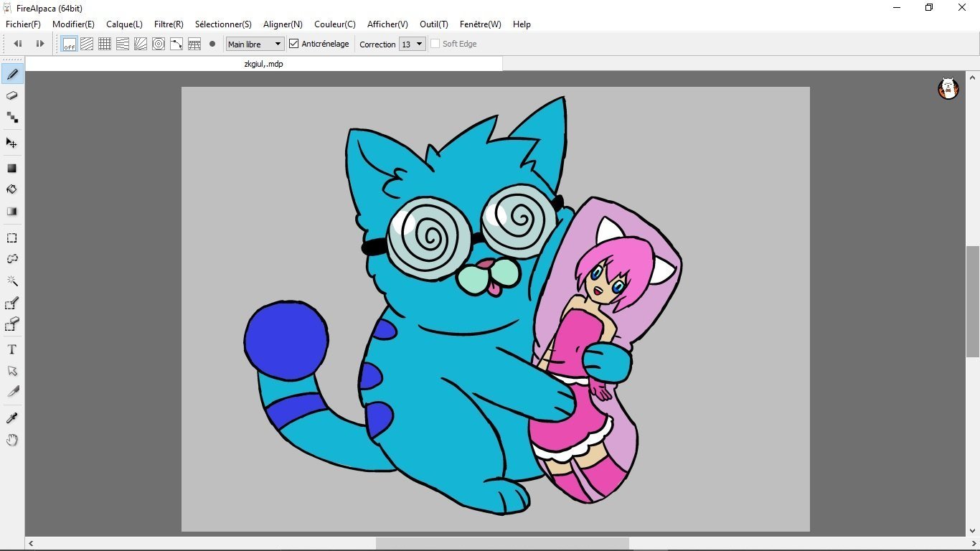
Task: Select the Bucket fill tool
Action: tap(12, 189)
